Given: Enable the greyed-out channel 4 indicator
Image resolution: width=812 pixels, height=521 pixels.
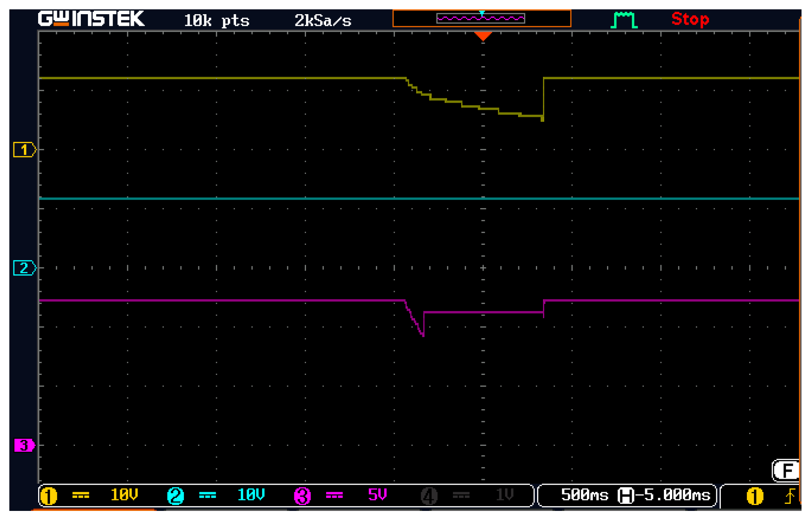Looking at the screenshot, I should pos(429,496).
